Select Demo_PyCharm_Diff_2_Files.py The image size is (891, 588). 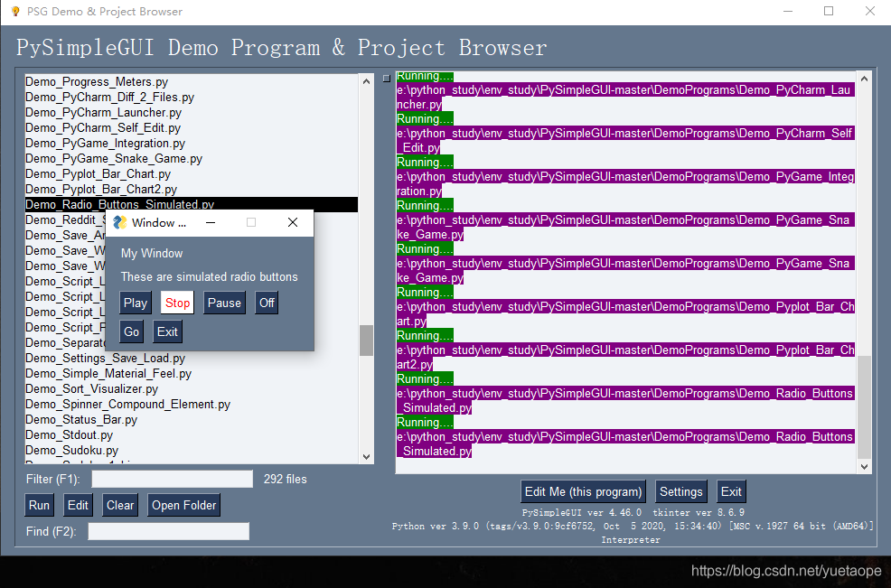click(x=192, y=98)
